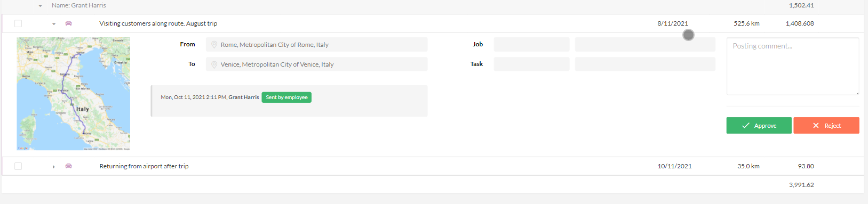Approve the mileage entry
This screenshot has height=204, width=868.
click(759, 126)
